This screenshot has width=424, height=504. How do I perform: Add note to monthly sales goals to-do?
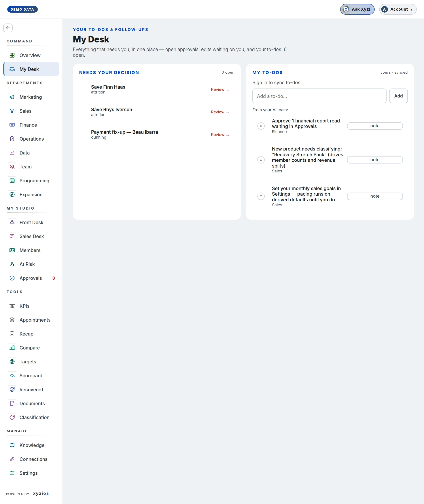tap(375, 196)
